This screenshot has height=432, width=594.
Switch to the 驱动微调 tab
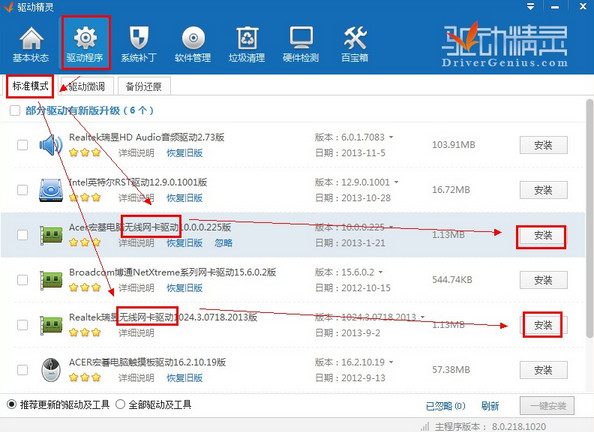pyautogui.click(x=87, y=86)
